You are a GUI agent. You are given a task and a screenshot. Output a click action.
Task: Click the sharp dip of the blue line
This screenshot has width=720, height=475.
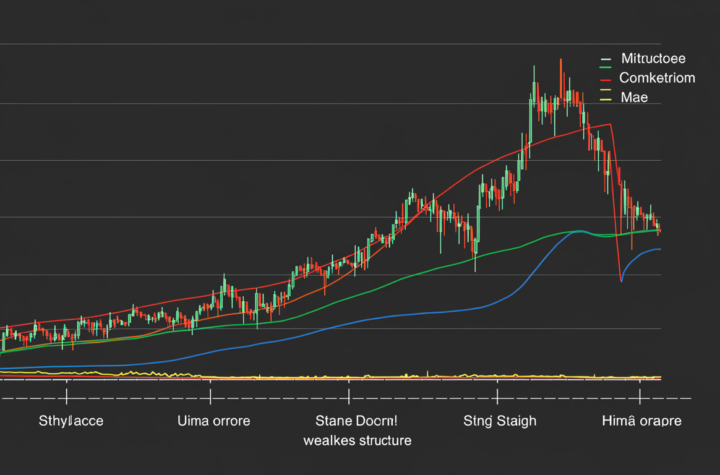(x=621, y=281)
